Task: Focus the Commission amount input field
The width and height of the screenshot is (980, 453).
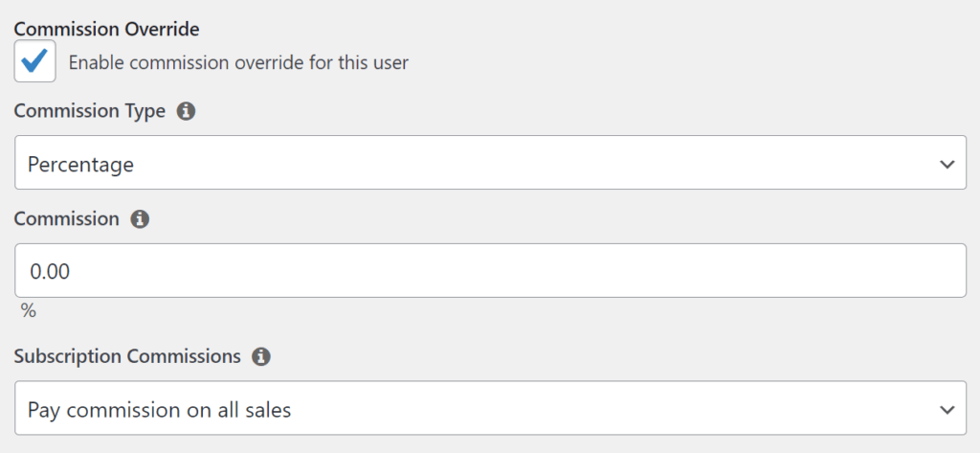Action: (x=490, y=271)
